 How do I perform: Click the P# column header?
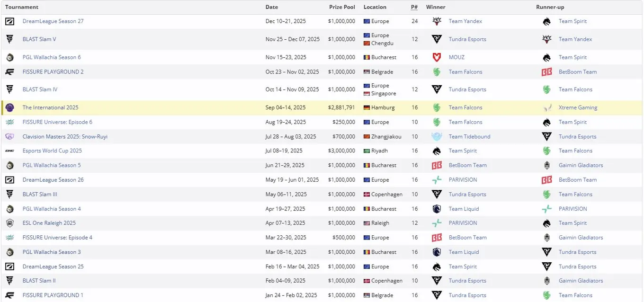pos(414,7)
